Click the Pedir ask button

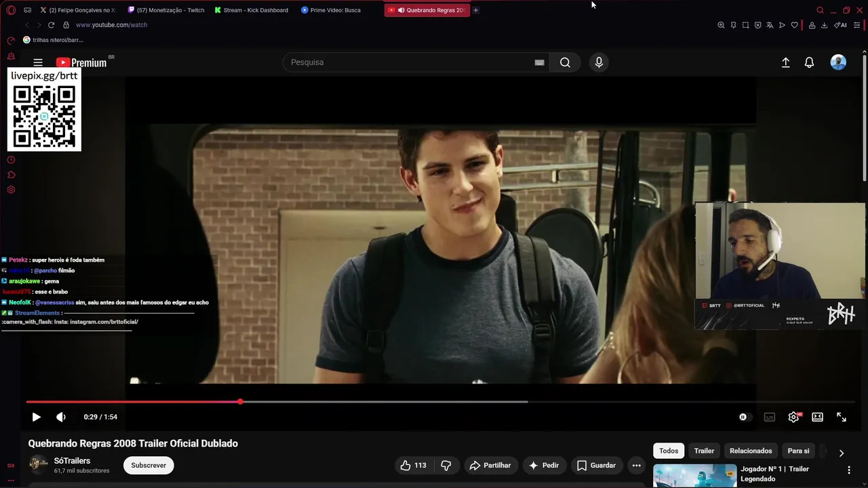coord(544,465)
